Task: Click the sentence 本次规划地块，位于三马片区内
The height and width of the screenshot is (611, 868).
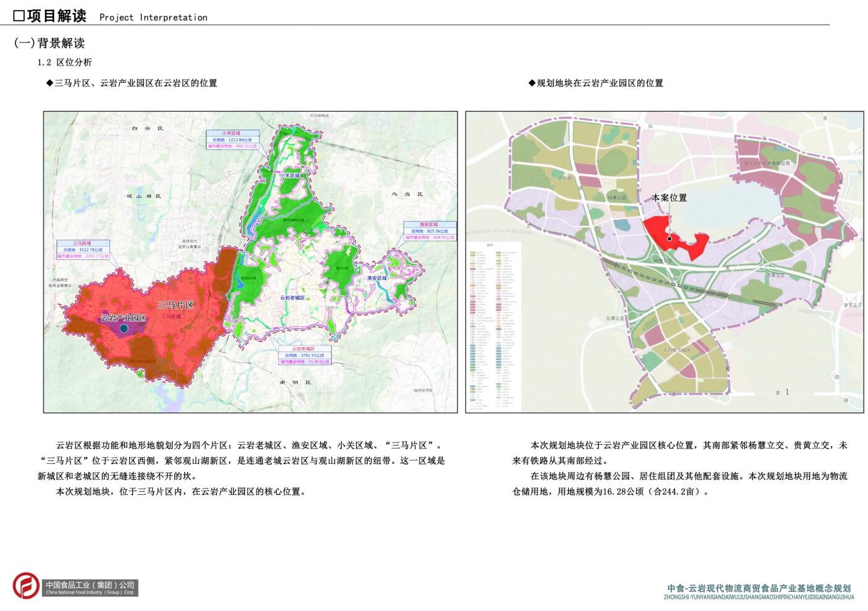Action: click(181, 492)
